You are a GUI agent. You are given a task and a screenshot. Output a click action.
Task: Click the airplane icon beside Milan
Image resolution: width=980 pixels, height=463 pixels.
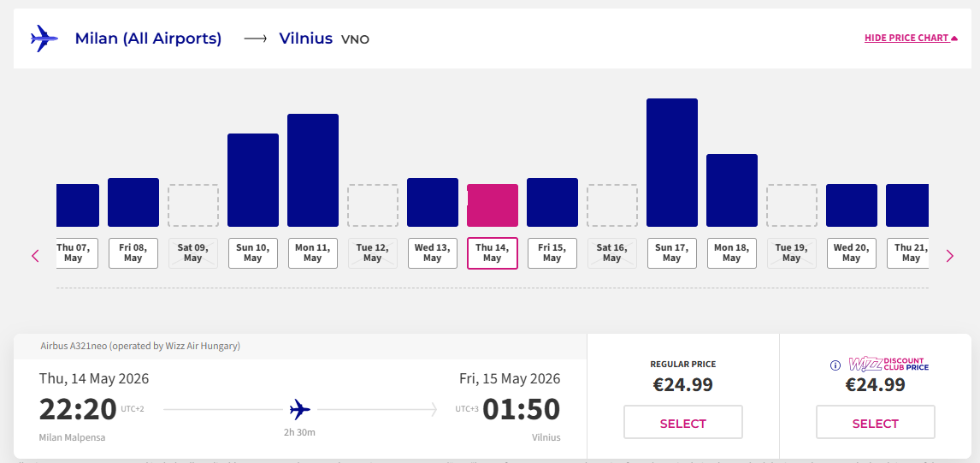[x=44, y=39]
